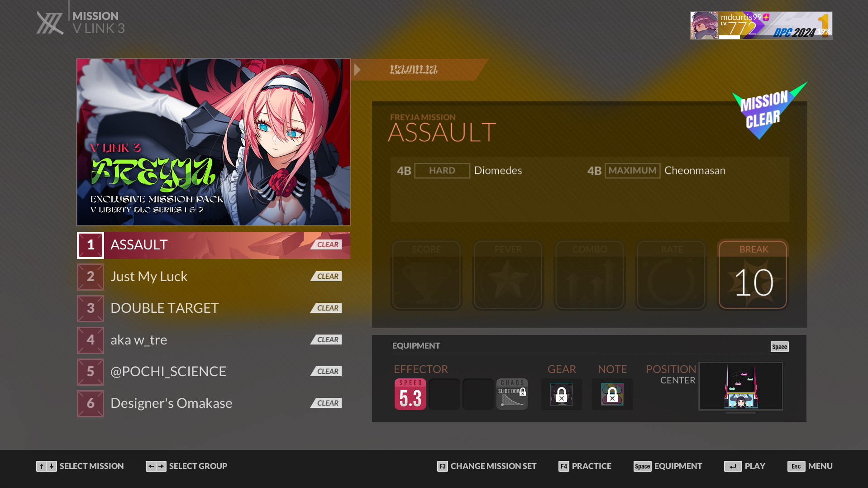This screenshot has height=488, width=868.
Task: Click the 4B mode label beside Cheonmasan
Action: point(594,171)
